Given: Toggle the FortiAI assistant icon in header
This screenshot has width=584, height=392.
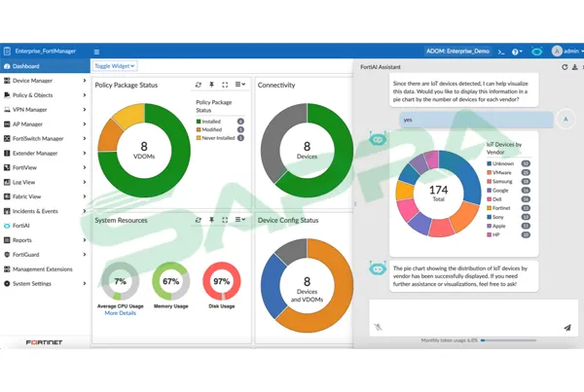Looking at the screenshot, I should [536, 52].
